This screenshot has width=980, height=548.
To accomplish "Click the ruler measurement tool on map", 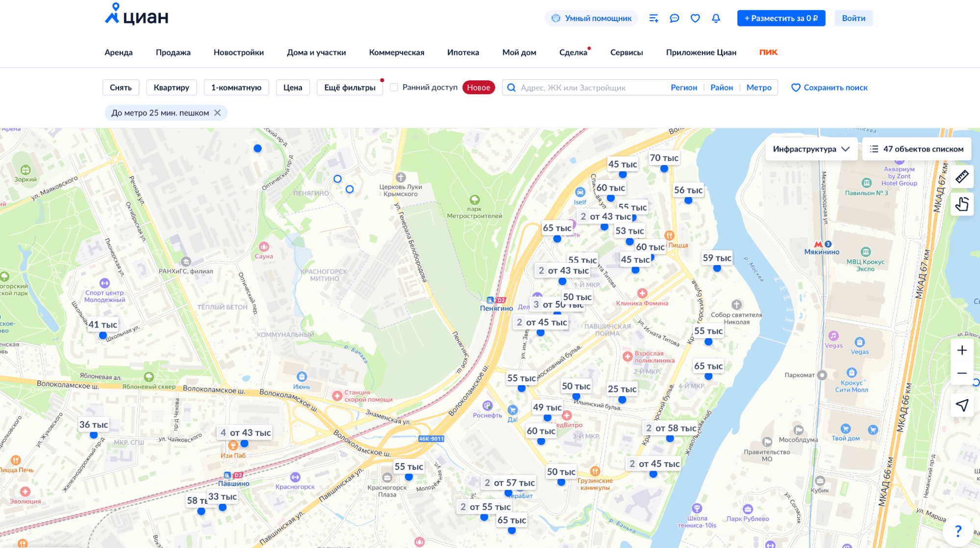I will point(962,176).
